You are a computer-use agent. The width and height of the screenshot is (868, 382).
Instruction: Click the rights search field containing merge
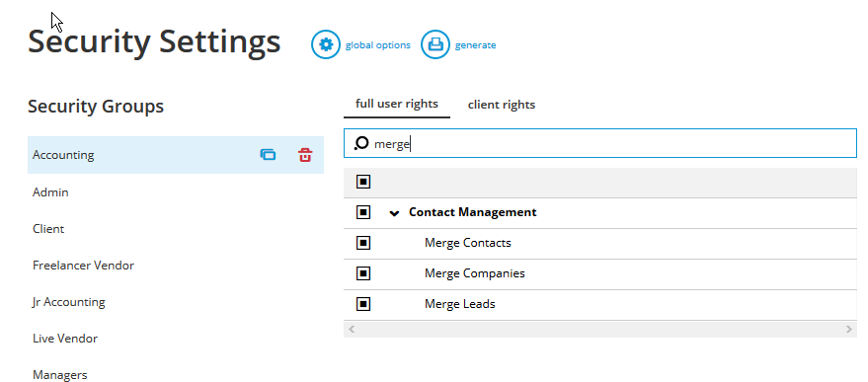(600, 144)
